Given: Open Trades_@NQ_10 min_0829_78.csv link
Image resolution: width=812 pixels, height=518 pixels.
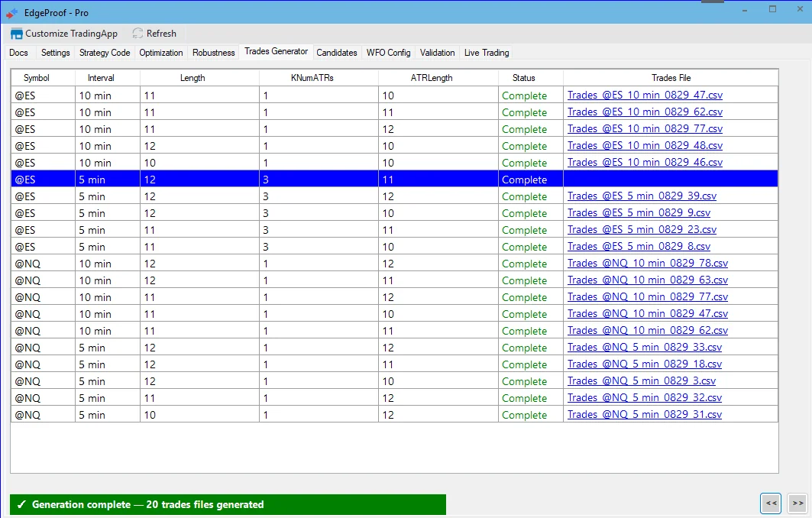Looking at the screenshot, I should coord(647,264).
